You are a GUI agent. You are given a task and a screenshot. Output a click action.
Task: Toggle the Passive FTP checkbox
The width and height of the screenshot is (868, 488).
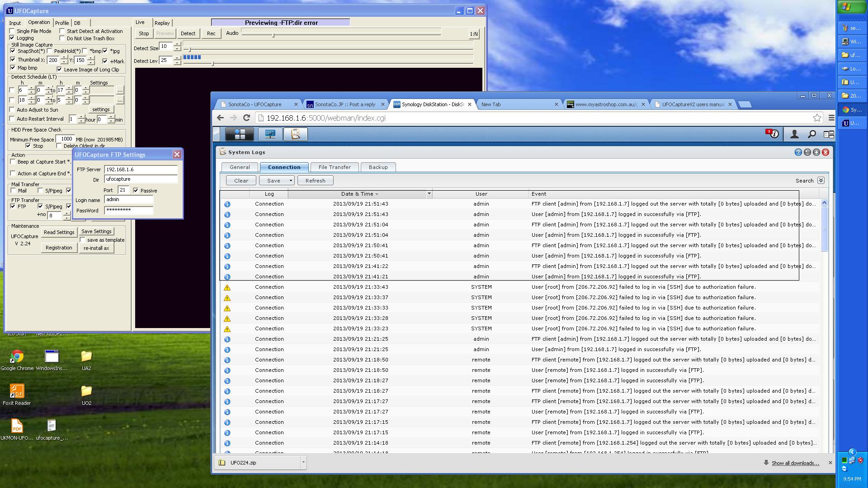[x=136, y=191]
